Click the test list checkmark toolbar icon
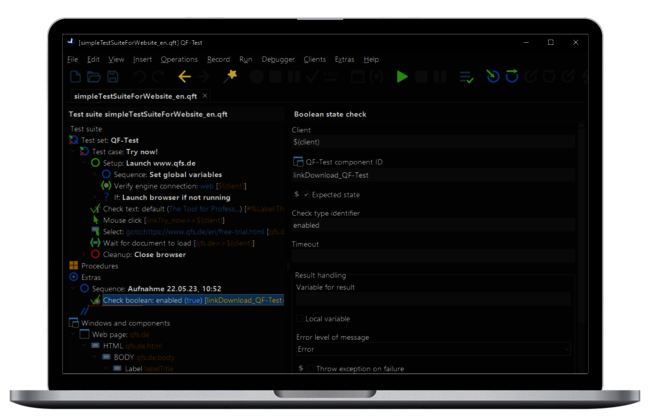 466,76
